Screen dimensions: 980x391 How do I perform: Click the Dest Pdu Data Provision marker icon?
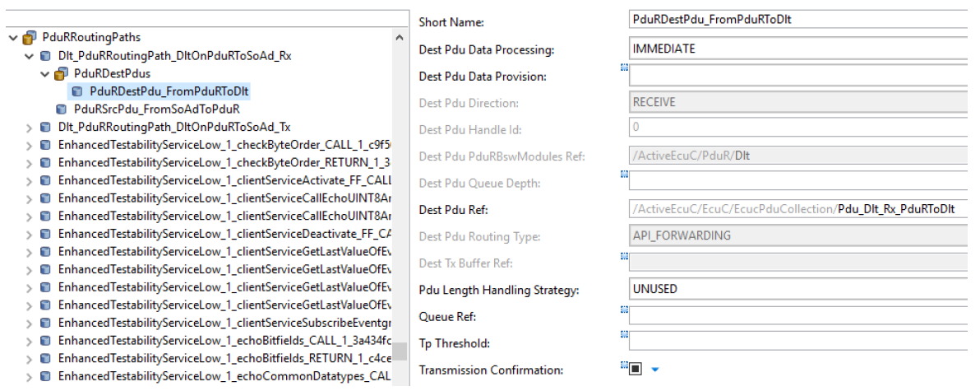pyautogui.click(x=624, y=67)
